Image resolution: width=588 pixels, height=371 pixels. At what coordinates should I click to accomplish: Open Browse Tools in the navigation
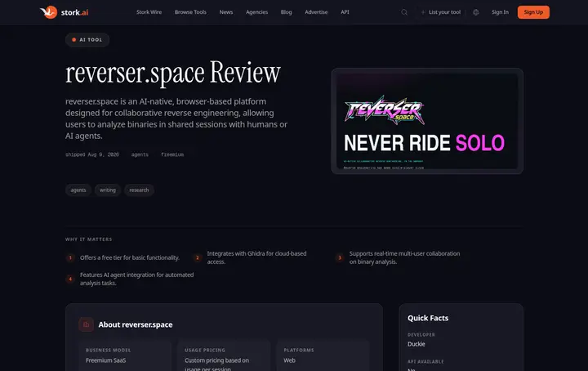(190, 12)
